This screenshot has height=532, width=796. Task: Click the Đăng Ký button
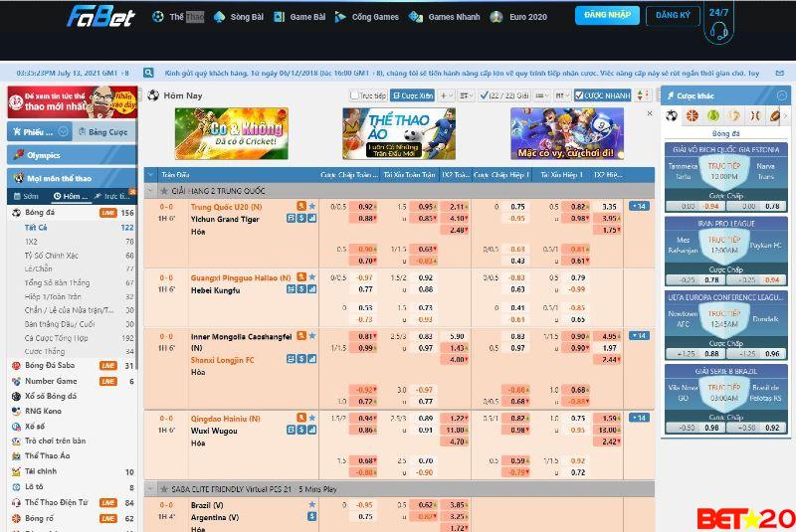[x=673, y=16]
